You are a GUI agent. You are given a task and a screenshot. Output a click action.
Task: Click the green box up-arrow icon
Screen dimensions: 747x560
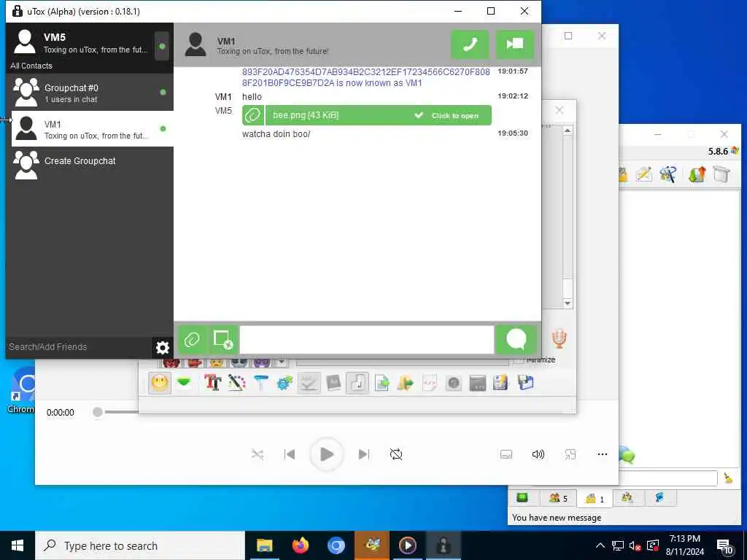coord(697,174)
